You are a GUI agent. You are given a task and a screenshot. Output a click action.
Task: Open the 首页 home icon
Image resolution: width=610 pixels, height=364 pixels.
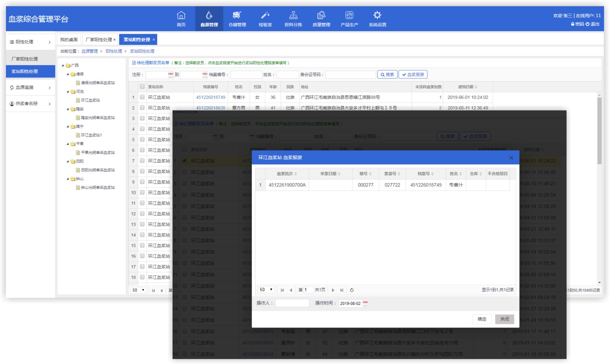pyautogui.click(x=181, y=15)
